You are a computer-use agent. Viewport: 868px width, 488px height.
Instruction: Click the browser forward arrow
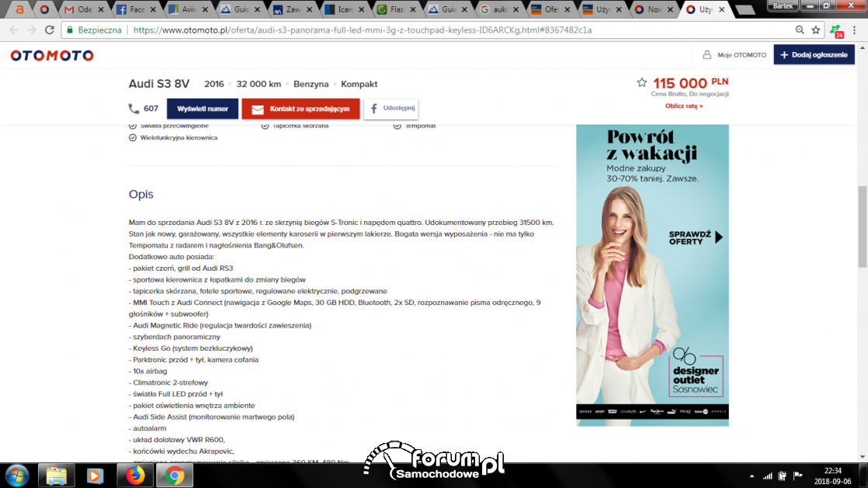point(32,30)
